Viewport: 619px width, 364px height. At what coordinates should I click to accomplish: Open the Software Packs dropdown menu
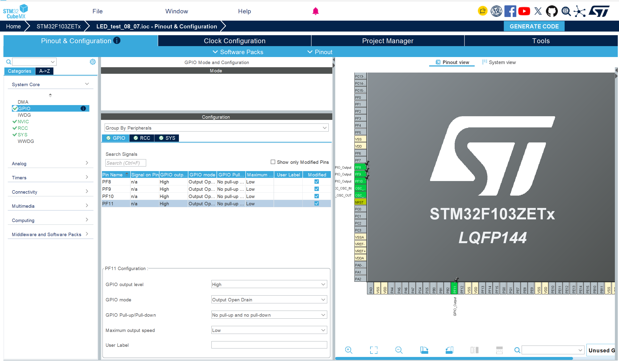[238, 52]
